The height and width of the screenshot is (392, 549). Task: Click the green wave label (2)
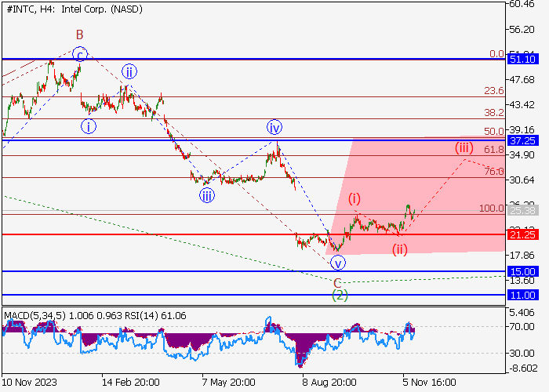340,296
